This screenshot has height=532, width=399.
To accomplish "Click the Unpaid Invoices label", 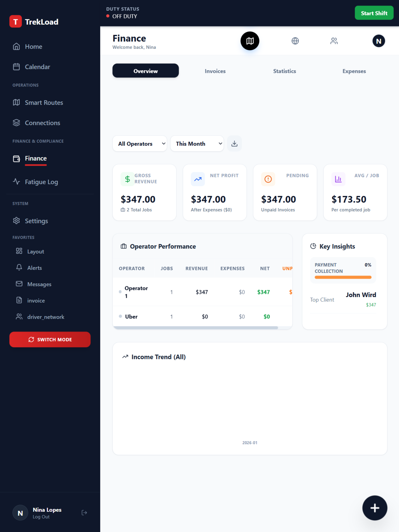I will click(x=278, y=210).
